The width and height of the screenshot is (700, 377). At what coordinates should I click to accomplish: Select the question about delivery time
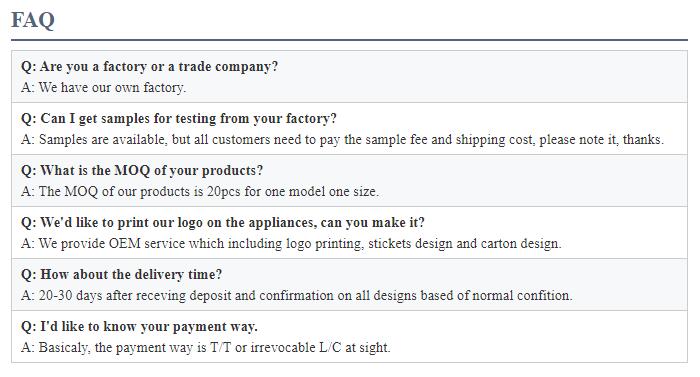click(121, 274)
